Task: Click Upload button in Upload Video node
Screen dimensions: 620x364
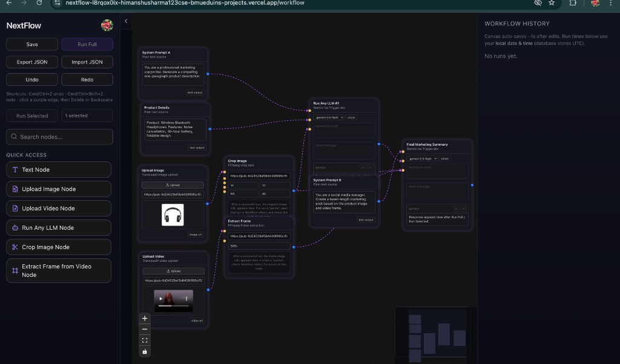Action: (174, 271)
